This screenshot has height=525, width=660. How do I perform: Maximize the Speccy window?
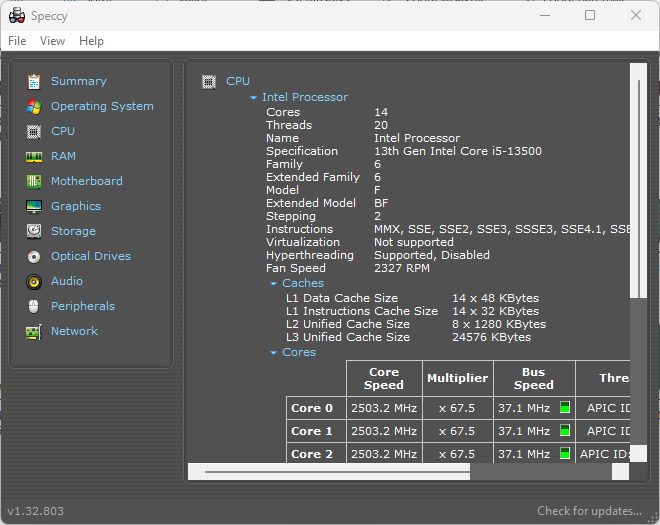[590, 15]
